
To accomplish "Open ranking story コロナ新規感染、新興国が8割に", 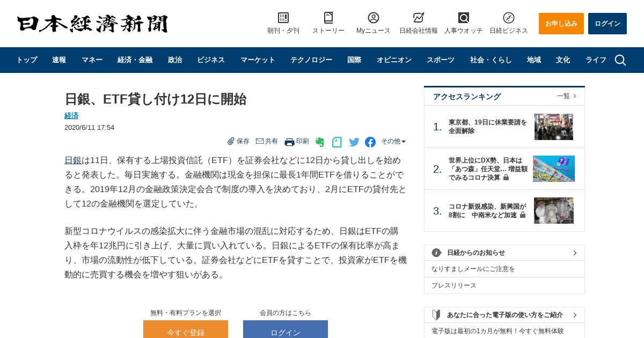I will [x=487, y=210].
